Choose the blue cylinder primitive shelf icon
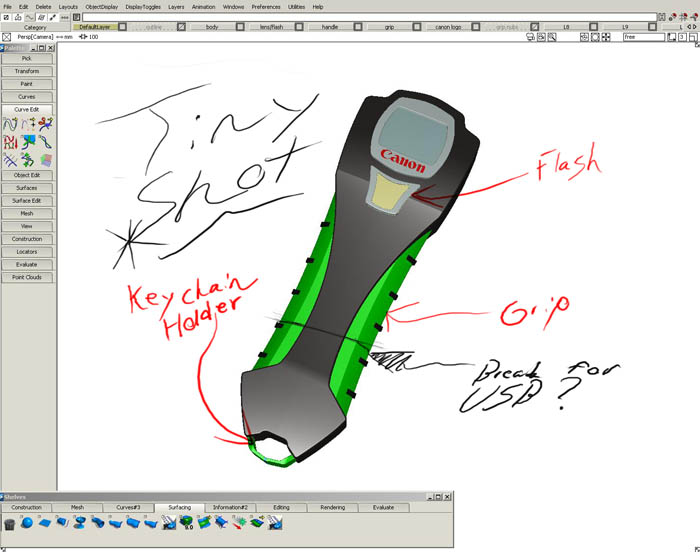 pyautogui.click(x=62, y=523)
